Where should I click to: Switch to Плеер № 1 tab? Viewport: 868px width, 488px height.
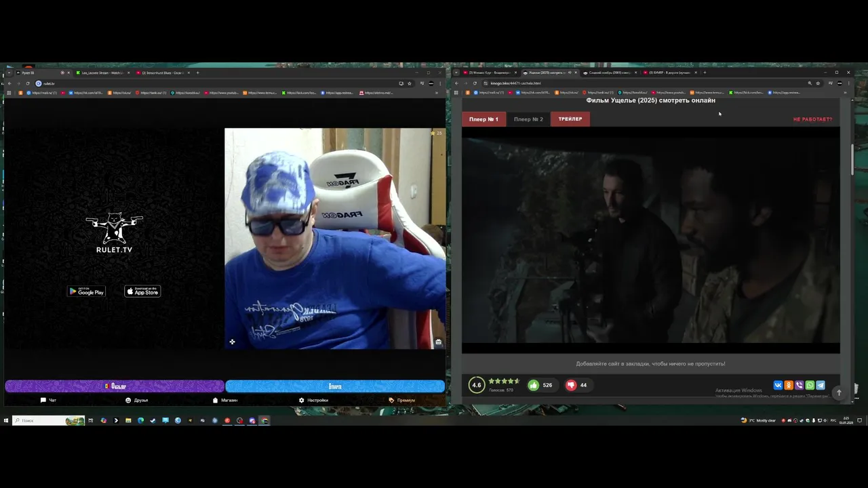[484, 119]
